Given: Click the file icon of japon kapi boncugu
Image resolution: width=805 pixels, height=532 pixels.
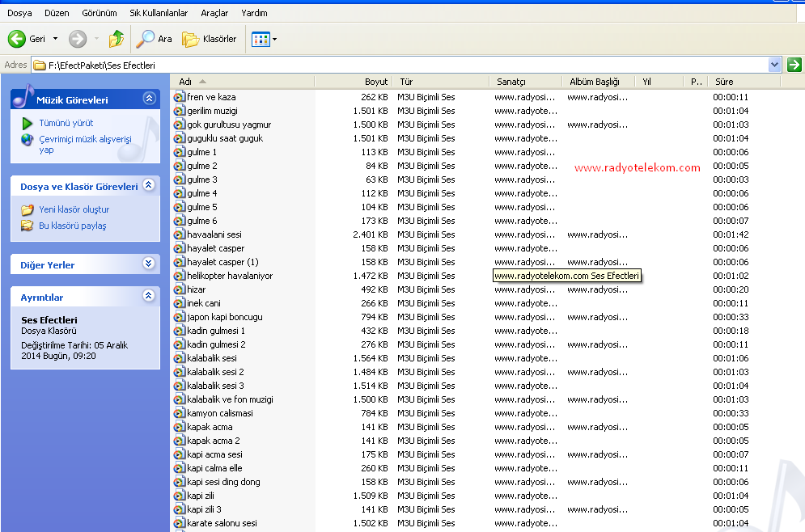Looking at the screenshot, I should [179, 317].
